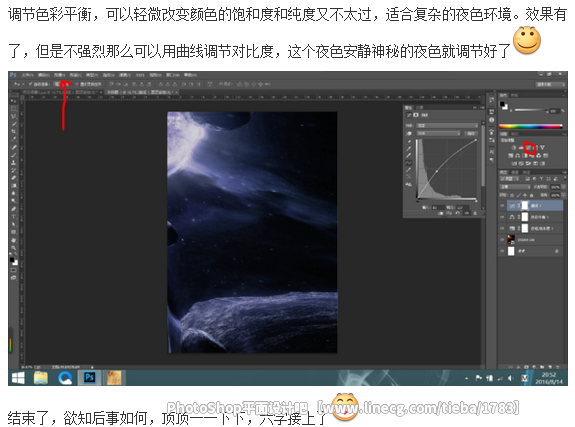Open the Move tool preset picker arrow
This screenshot has height=427, width=575.
pyautogui.click(x=23, y=84)
